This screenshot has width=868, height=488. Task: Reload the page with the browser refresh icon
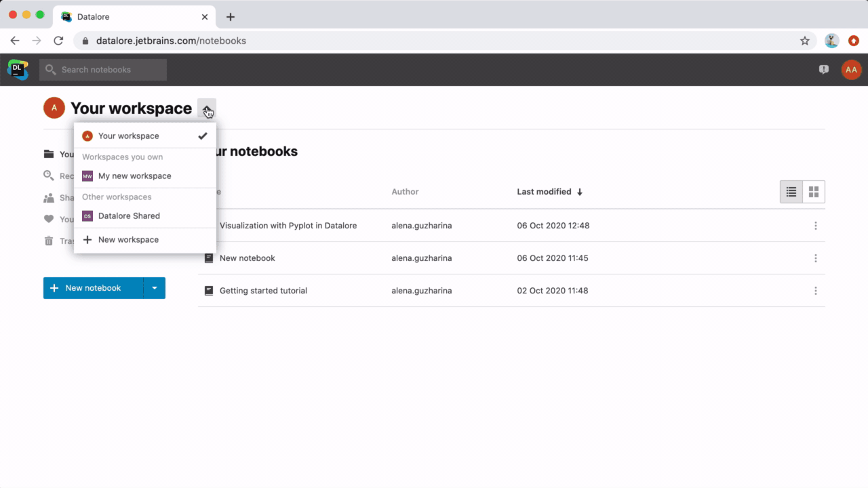pyautogui.click(x=58, y=41)
